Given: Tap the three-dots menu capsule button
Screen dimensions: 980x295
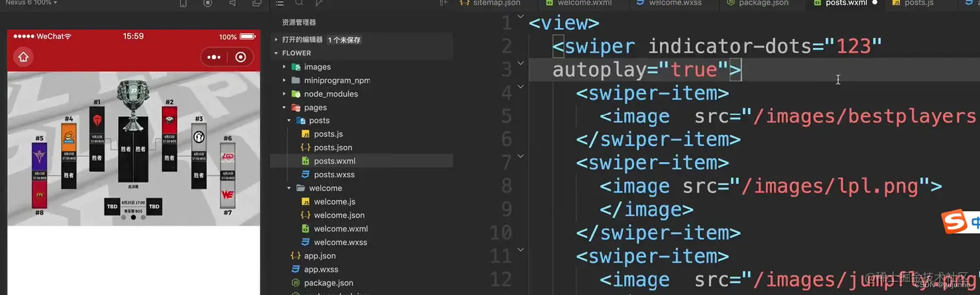Looking at the screenshot, I should click(x=214, y=57).
